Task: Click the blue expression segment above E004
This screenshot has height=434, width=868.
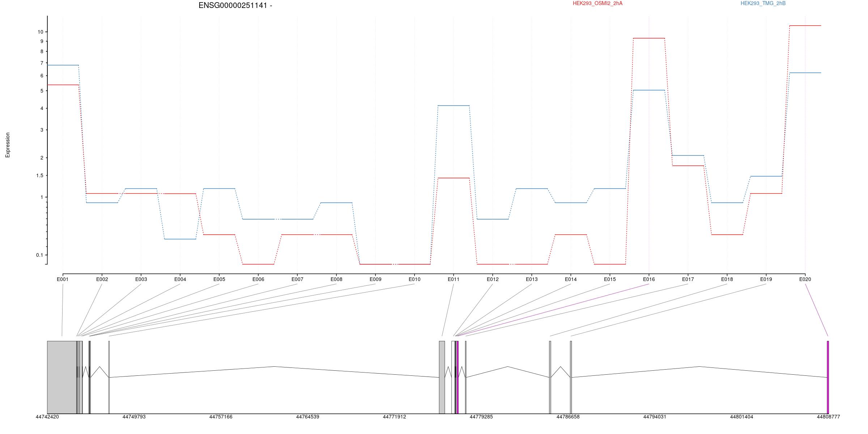Action: 180,239
